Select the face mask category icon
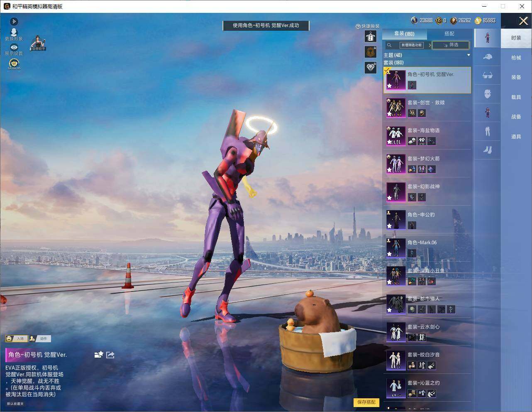 click(x=487, y=94)
